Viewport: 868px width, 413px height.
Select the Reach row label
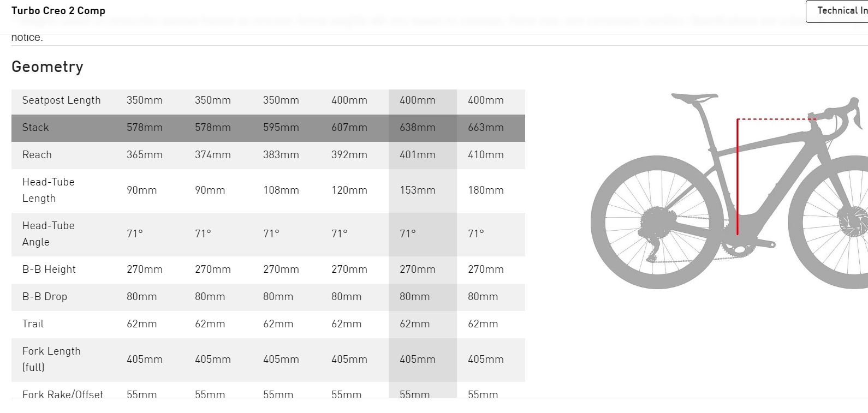click(x=37, y=155)
